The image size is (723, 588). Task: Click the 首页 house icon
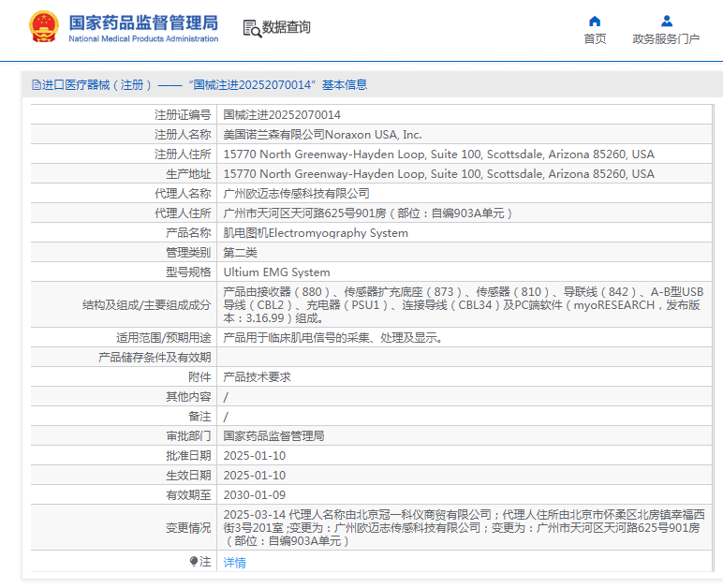tap(595, 22)
